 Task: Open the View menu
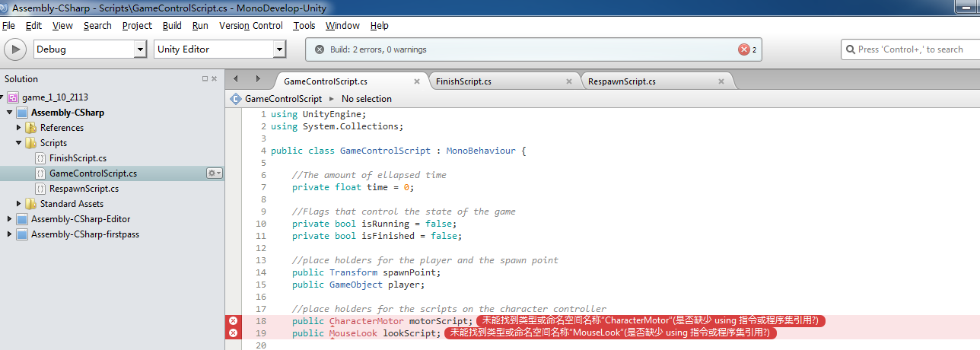point(62,25)
